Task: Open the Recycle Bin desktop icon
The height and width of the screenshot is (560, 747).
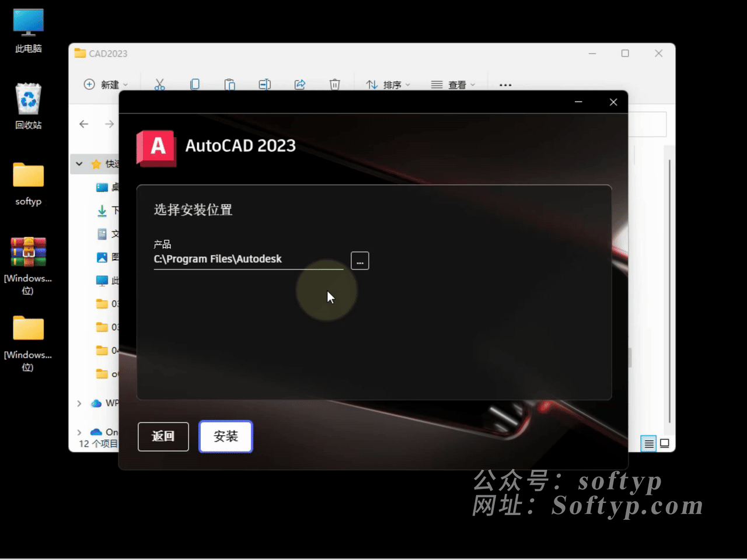Action: click(x=28, y=105)
